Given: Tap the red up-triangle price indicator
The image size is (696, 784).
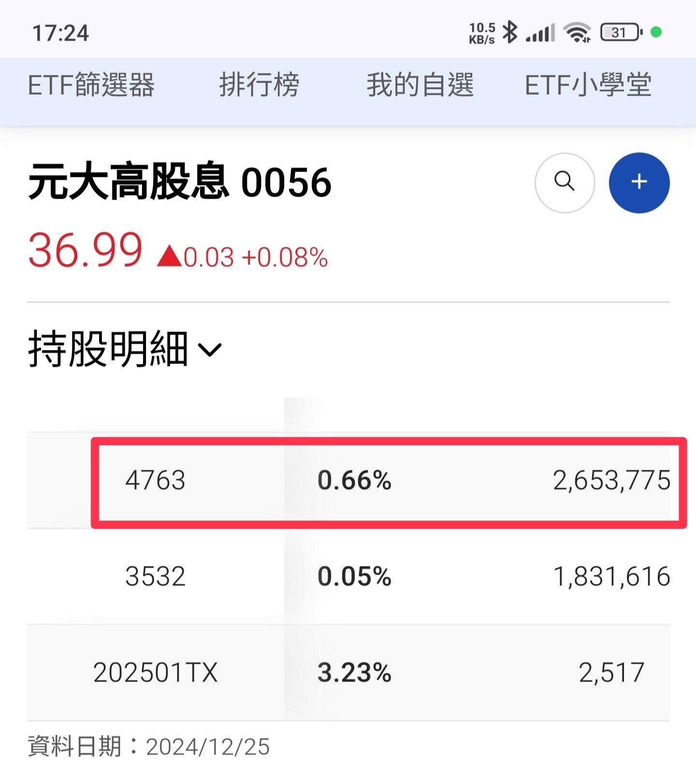Looking at the screenshot, I should (x=169, y=257).
